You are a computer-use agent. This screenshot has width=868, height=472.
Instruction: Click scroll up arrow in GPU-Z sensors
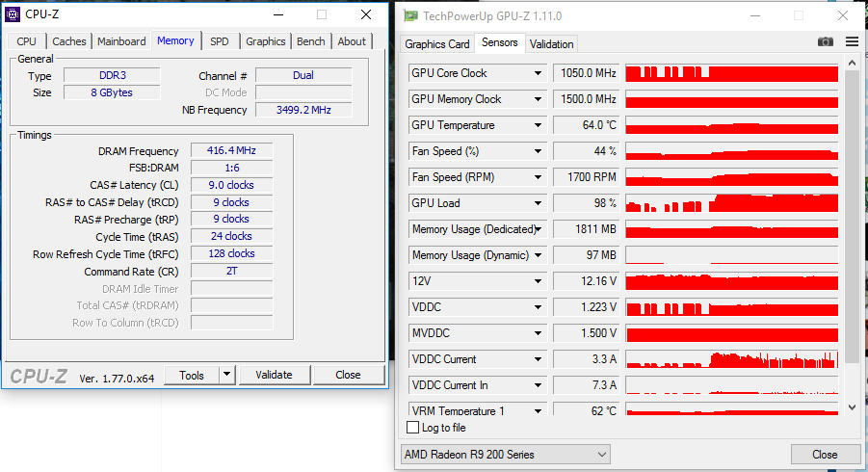click(852, 63)
